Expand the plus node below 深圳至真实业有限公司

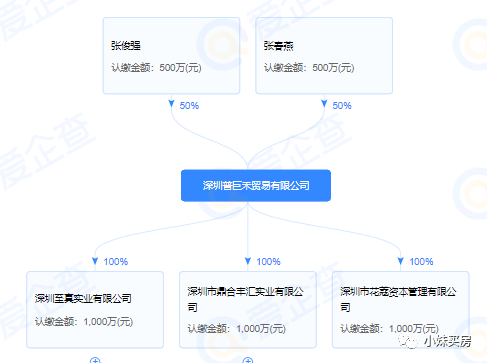click(x=95, y=360)
